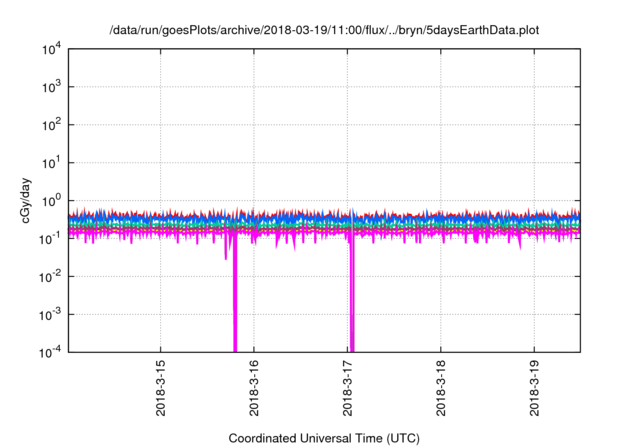The width and height of the screenshot is (640, 448).
Task: Click the 10^-2 y-axis tick label
Action: 50,277
